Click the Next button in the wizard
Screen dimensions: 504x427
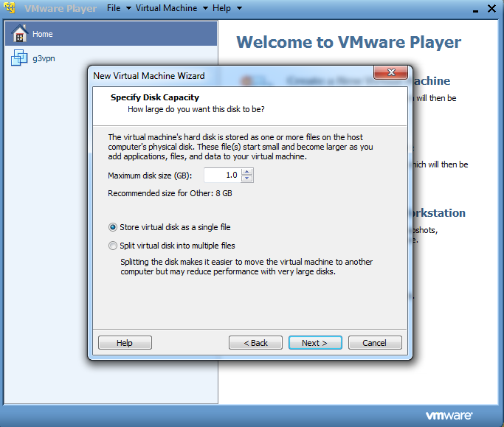[x=315, y=343]
